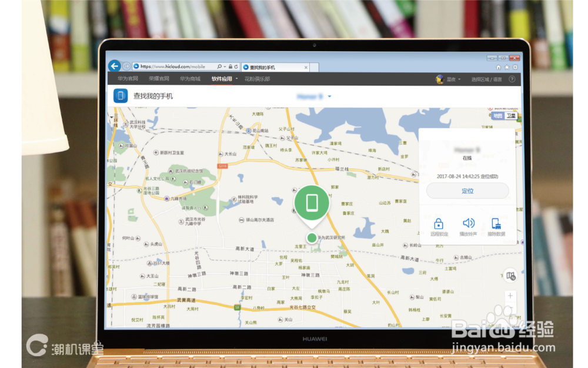
Task: Click the browser back arrow button
Action: click(115, 66)
